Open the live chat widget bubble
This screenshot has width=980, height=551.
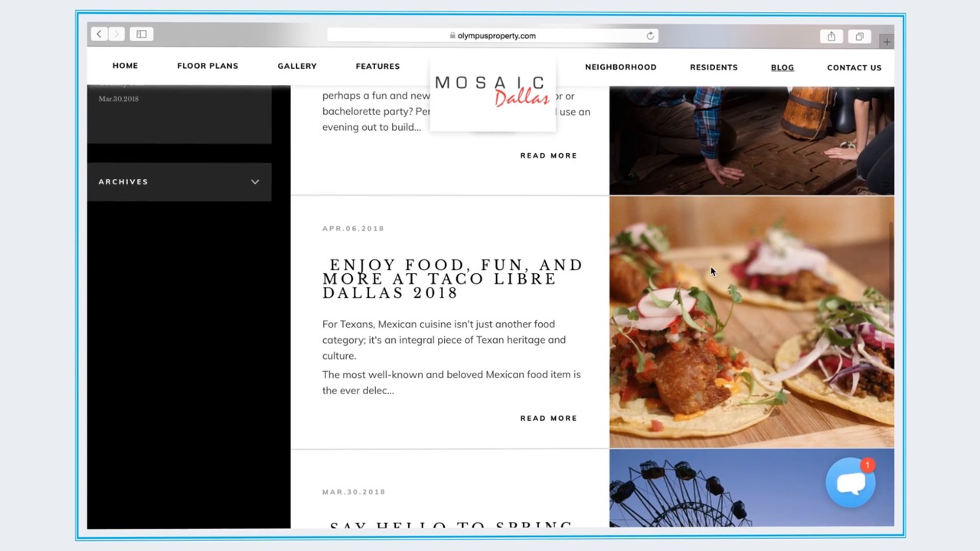click(851, 482)
